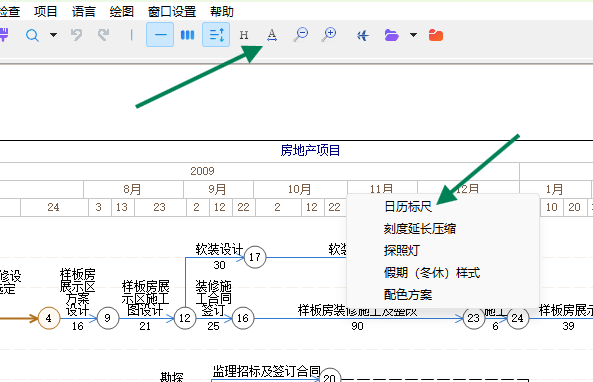Click the blue airplane icon
Screen dimensions: 593x382
coord(363,36)
